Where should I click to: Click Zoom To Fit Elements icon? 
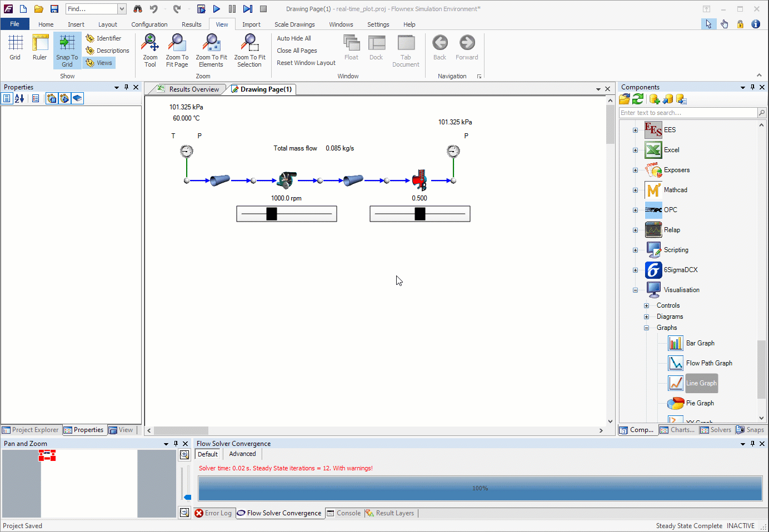[211, 50]
